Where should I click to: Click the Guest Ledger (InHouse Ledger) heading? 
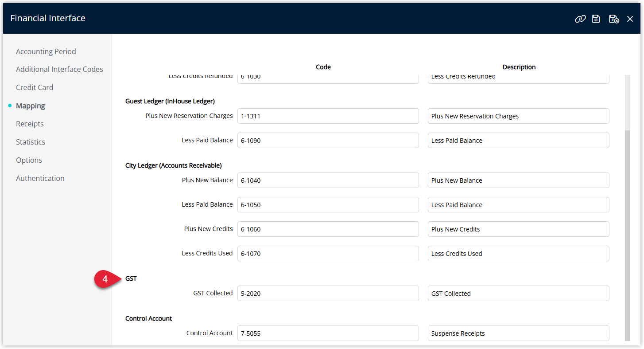170,101
